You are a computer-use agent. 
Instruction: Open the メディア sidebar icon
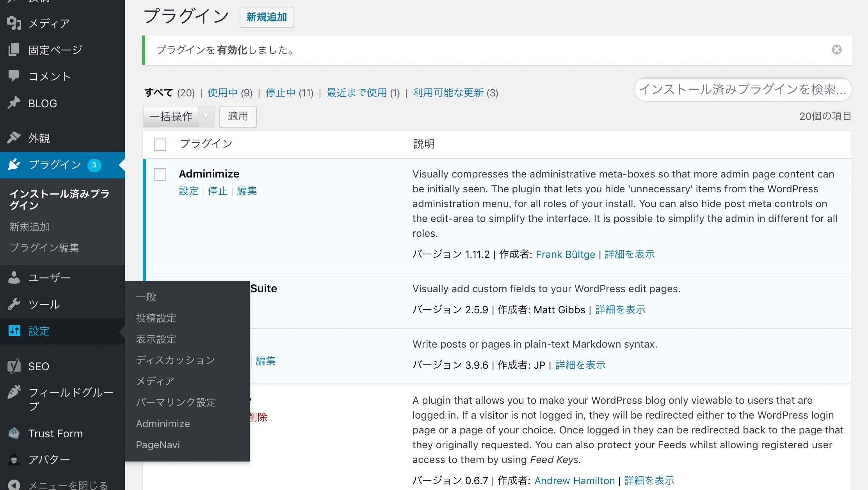point(14,23)
